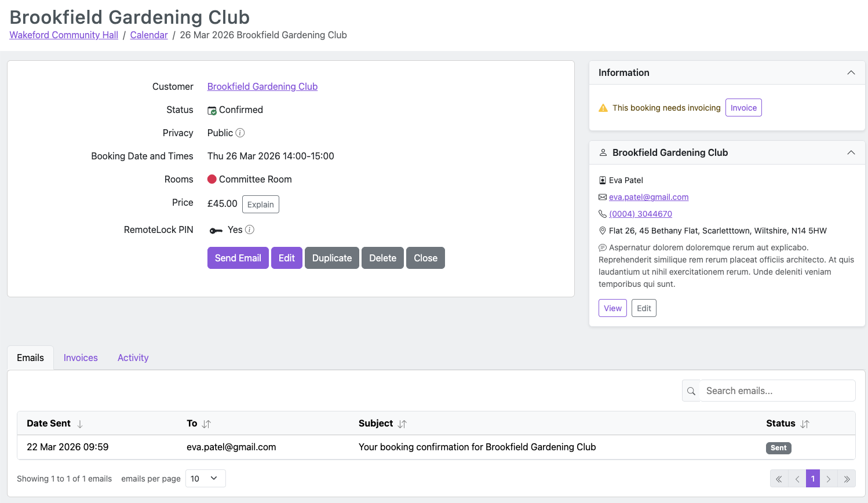The image size is (868, 503).
Task: Go to first page of emails
Action: tap(779, 479)
